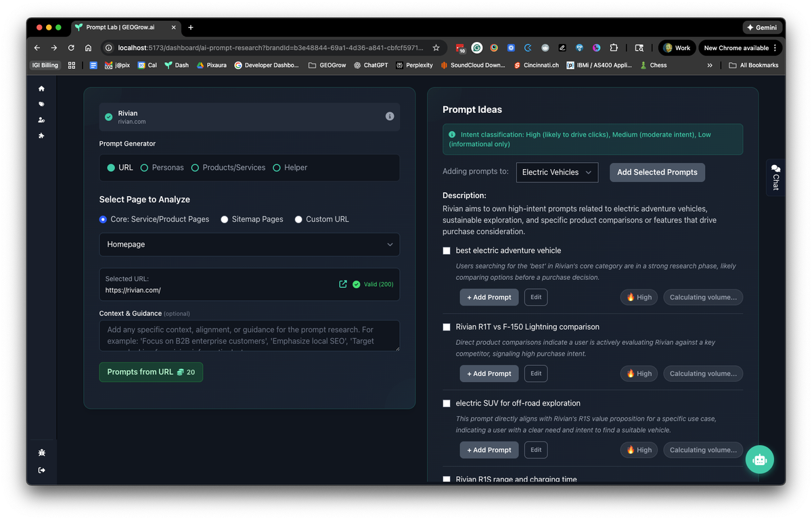Open the Work profile menu
This screenshot has height=520, width=812.
click(x=677, y=48)
